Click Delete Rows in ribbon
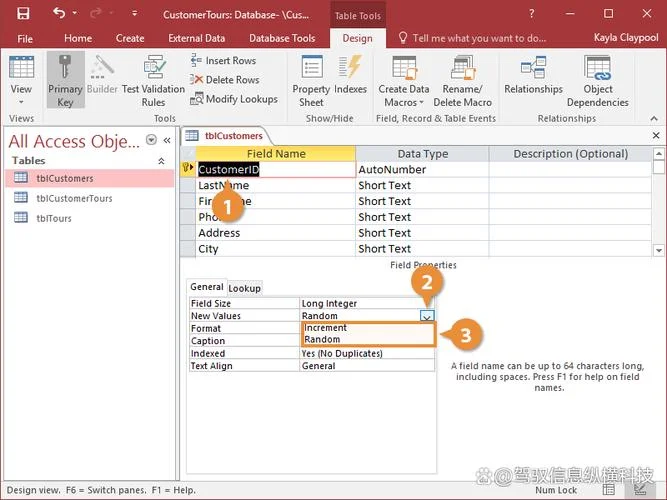 [225, 80]
